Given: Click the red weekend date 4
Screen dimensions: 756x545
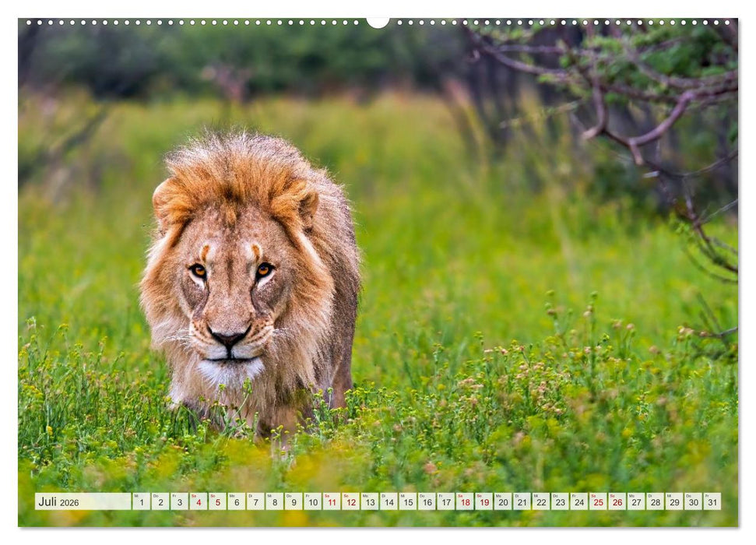Looking at the screenshot, I should click(x=198, y=501).
